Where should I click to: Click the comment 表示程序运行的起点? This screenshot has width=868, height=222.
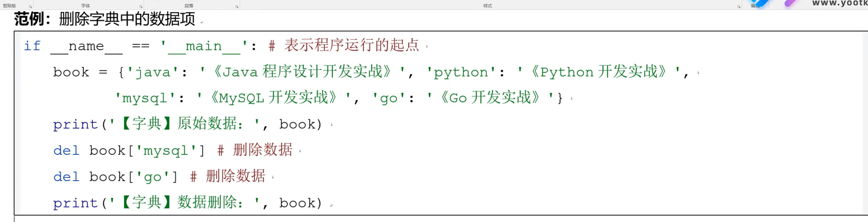click(x=352, y=45)
